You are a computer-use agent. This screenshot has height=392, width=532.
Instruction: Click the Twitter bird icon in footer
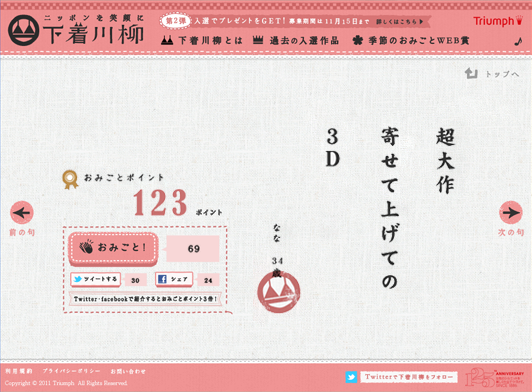click(351, 377)
